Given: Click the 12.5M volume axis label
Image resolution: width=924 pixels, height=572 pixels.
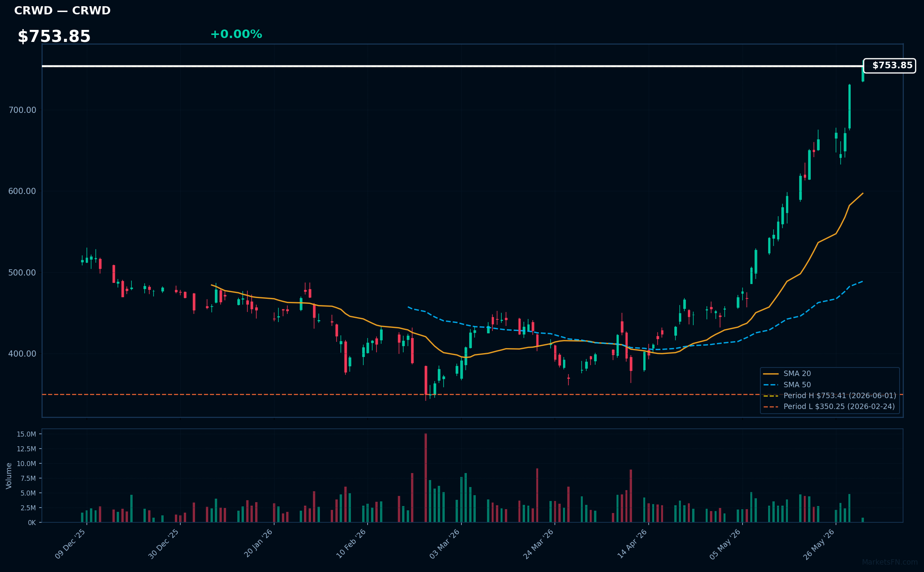Looking at the screenshot, I should pos(26,449).
